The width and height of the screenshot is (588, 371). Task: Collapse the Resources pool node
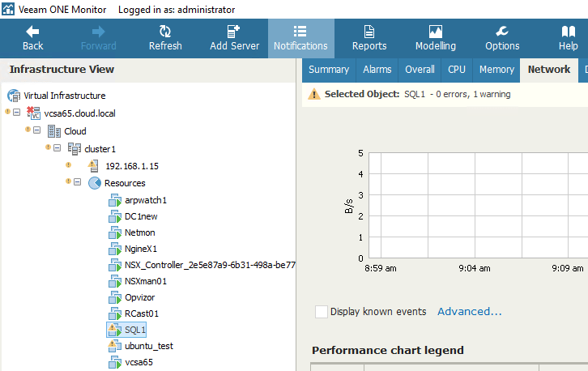[x=78, y=183]
